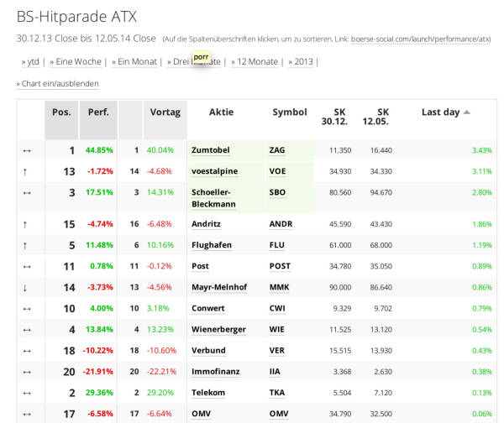The width and height of the screenshot is (504, 423).
Task: Open the Zumtobel stock link
Action: coord(210,150)
